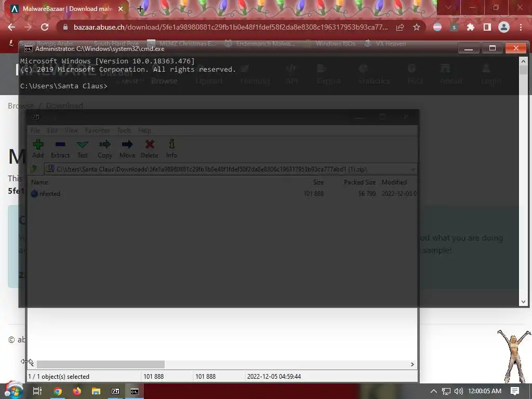Open the Tools menu in 7-Zip
This screenshot has width=532, height=399.
[x=124, y=130]
